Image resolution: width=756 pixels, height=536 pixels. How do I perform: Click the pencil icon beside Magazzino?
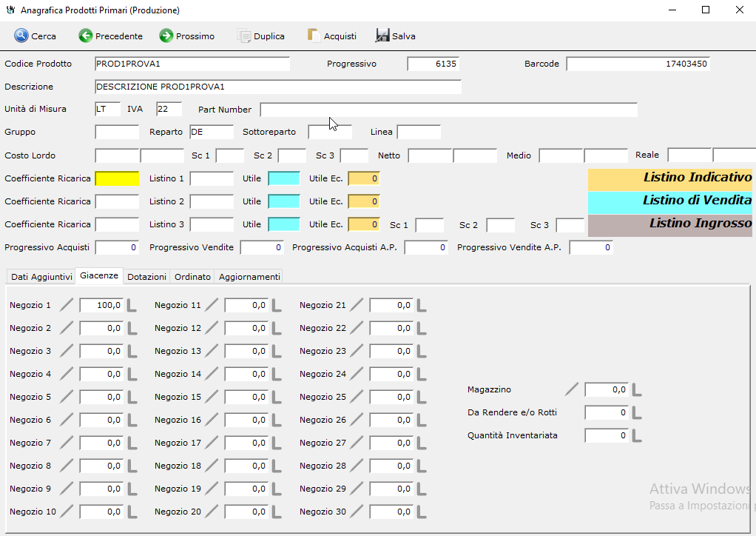[573, 389]
